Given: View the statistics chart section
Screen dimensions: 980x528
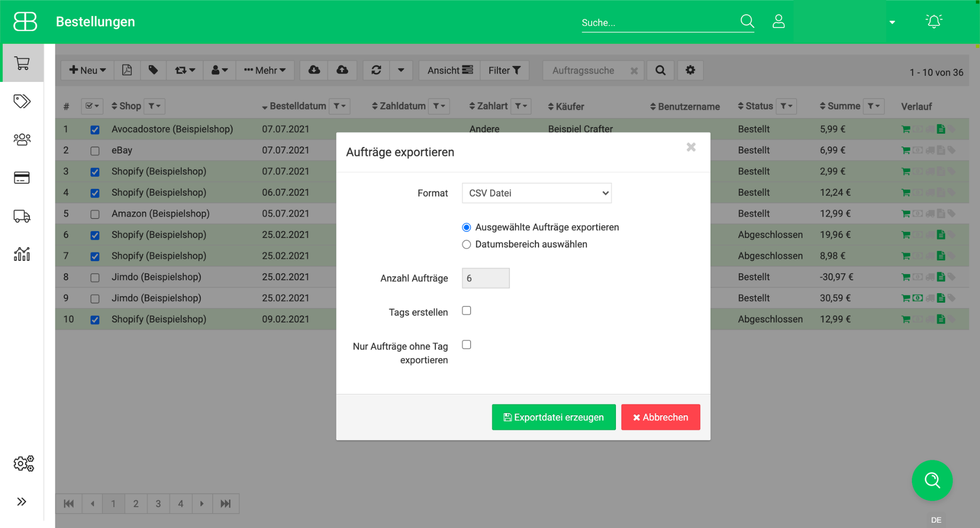Looking at the screenshot, I should click(22, 254).
